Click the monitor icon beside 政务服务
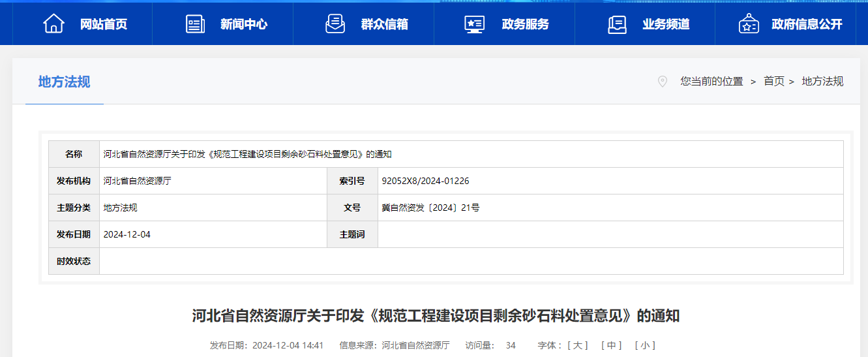 (x=474, y=24)
